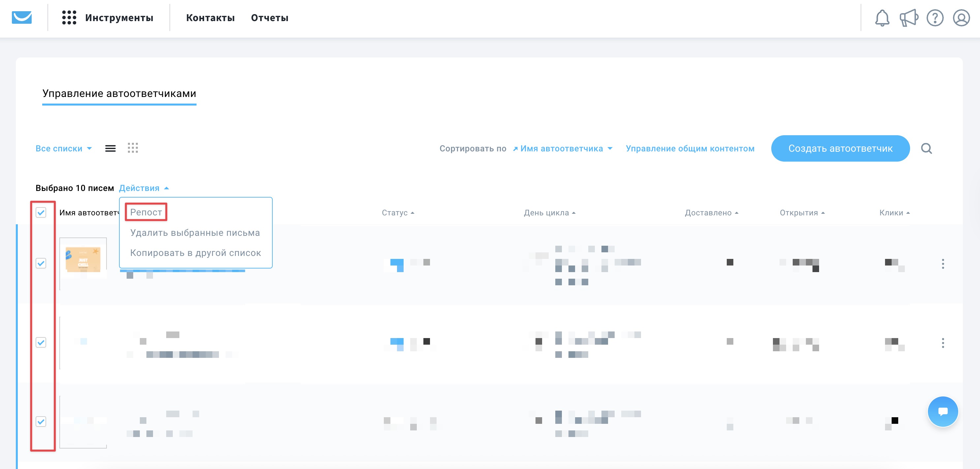Open the user account profile icon
The width and height of the screenshot is (980, 469).
[961, 18]
